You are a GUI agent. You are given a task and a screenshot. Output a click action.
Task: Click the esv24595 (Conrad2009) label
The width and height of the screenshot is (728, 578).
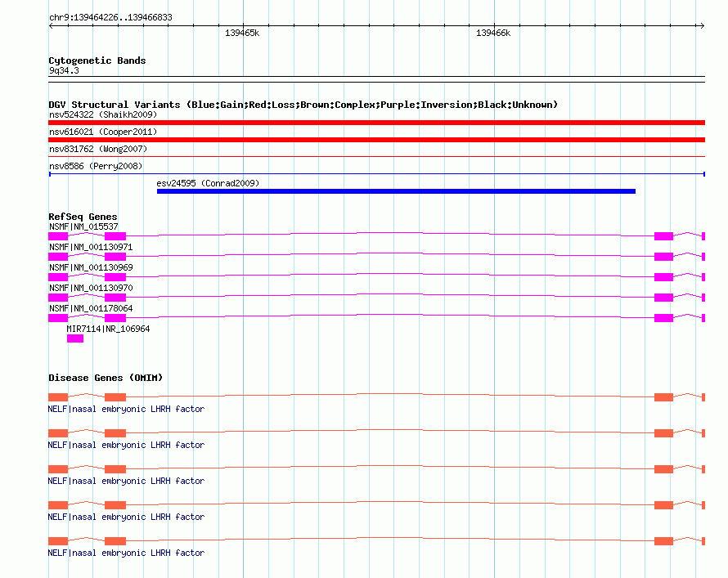pos(208,183)
